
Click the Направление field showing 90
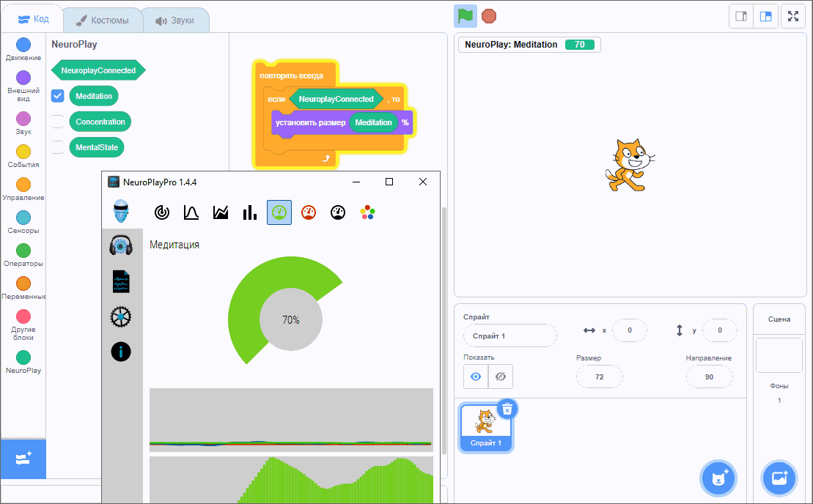pyautogui.click(x=709, y=377)
